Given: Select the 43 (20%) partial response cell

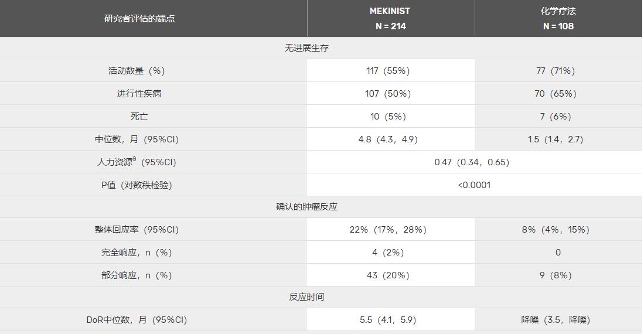Looking at the screenshot, I should tap(389, 275).
